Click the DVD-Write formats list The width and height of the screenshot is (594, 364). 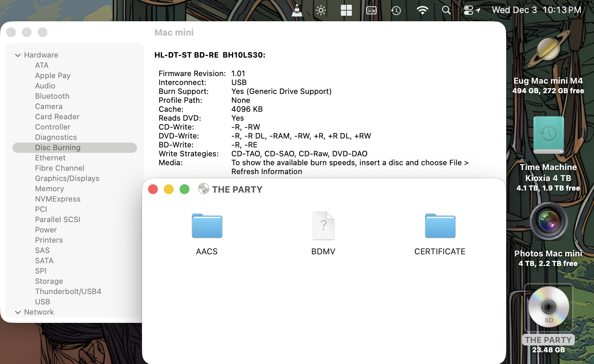click(x=301, y=136)
